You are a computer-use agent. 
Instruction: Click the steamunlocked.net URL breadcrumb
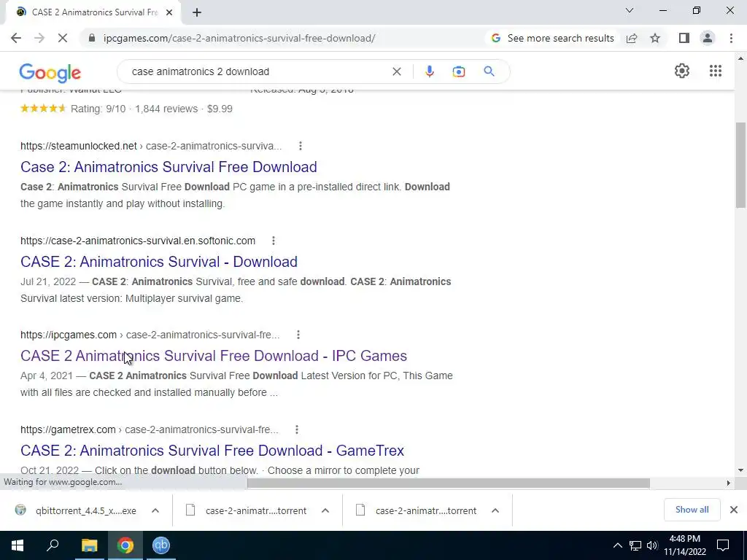click(x=150, y=146)
